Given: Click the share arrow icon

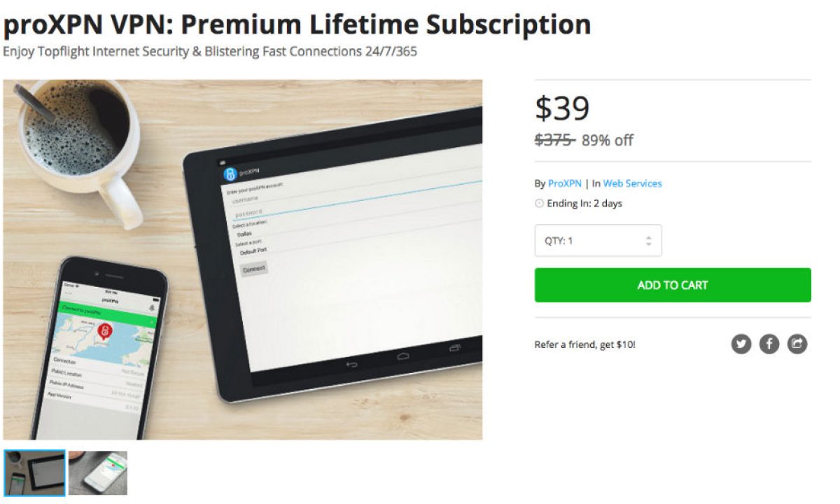Looking at the screenshot, I should [797, 344].
